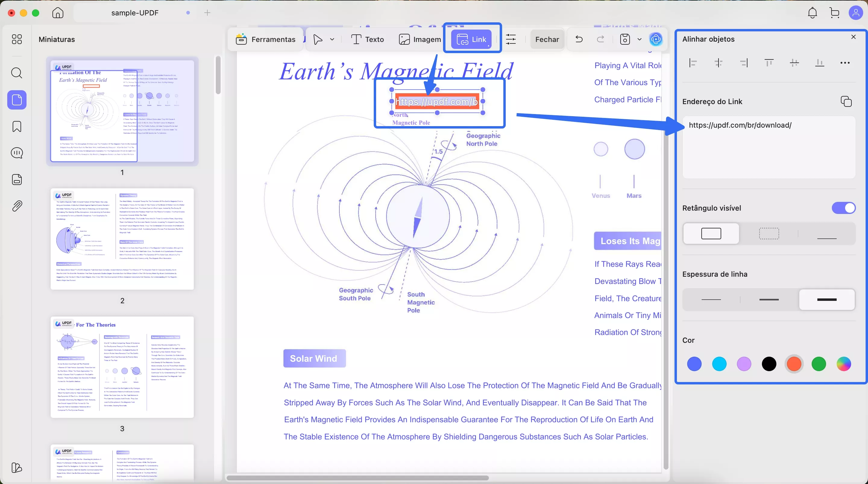Select the dashed rectangle border style
The width and height of the screenshot is (868, 484).
769,233
